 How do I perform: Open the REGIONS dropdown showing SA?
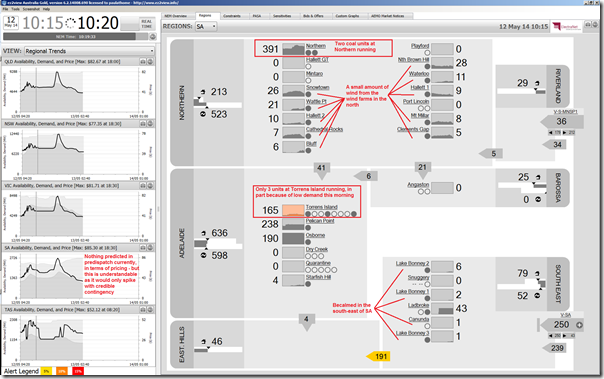(x=206, y=27)
